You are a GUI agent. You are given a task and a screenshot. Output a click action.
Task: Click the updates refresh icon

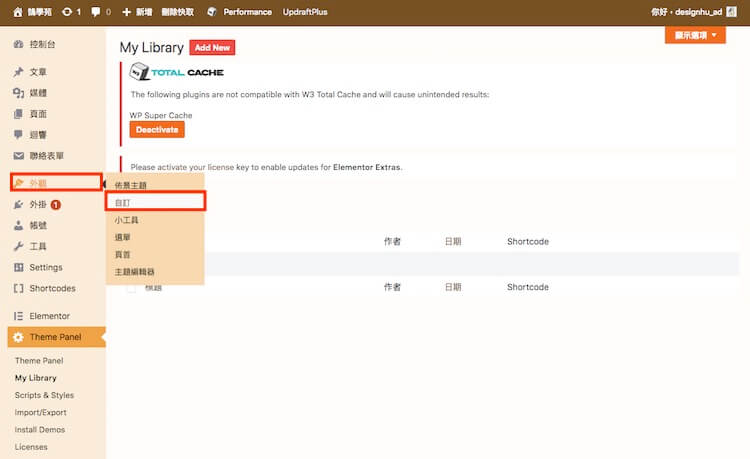click(x=67, y=12)
